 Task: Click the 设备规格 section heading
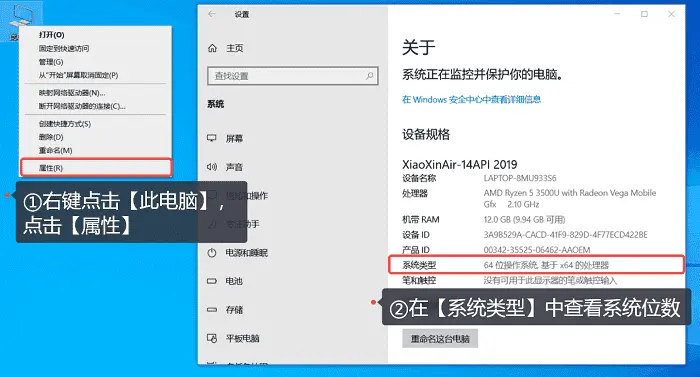coord(426,134)
